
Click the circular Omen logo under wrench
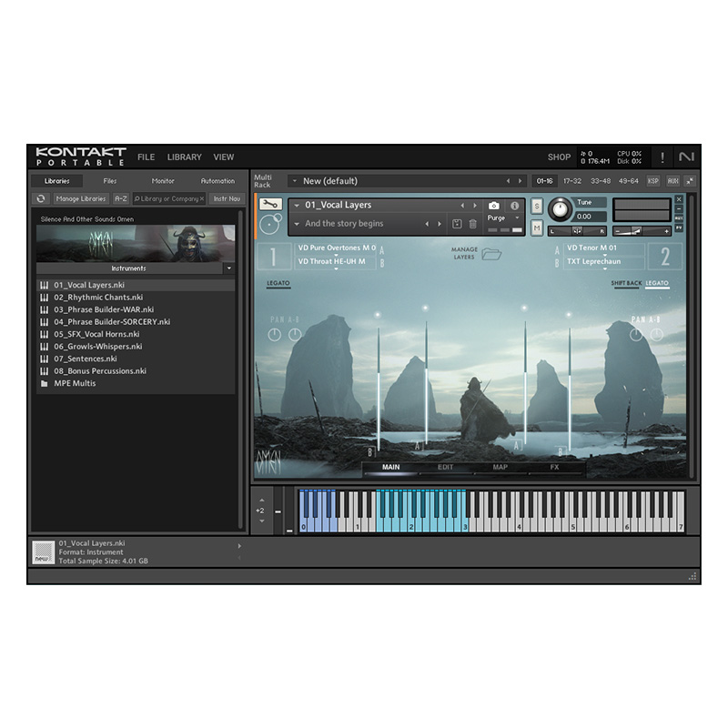[271, 224]
